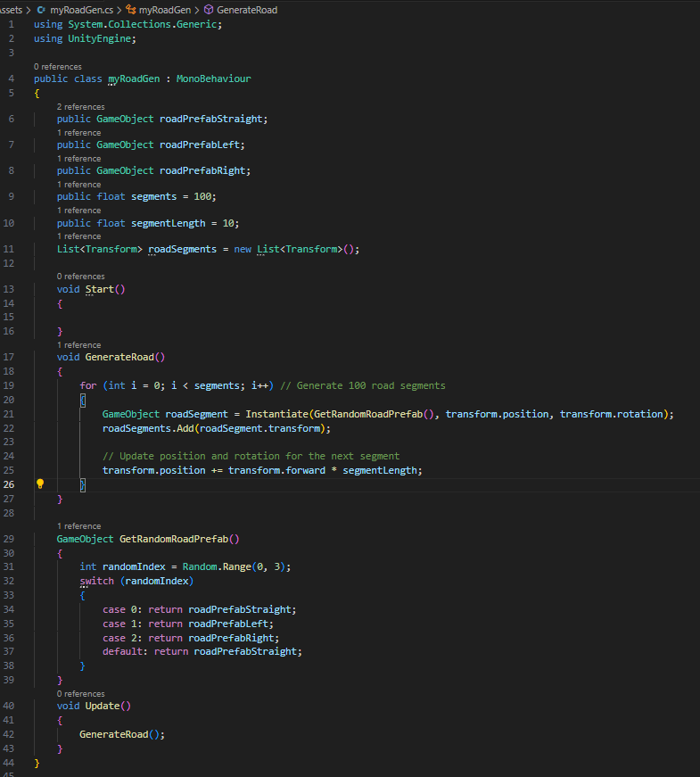The width and height of the screenshot is (700, 777).
Task: Click the C# file icon in breadcrumb
Action: coord(42,10)
